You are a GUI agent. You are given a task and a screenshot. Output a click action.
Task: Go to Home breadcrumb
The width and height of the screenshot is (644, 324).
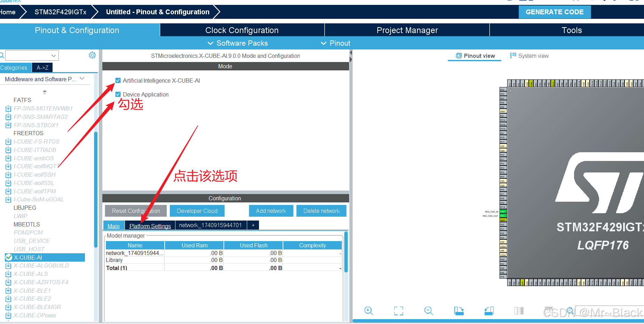tap(8, 12)
